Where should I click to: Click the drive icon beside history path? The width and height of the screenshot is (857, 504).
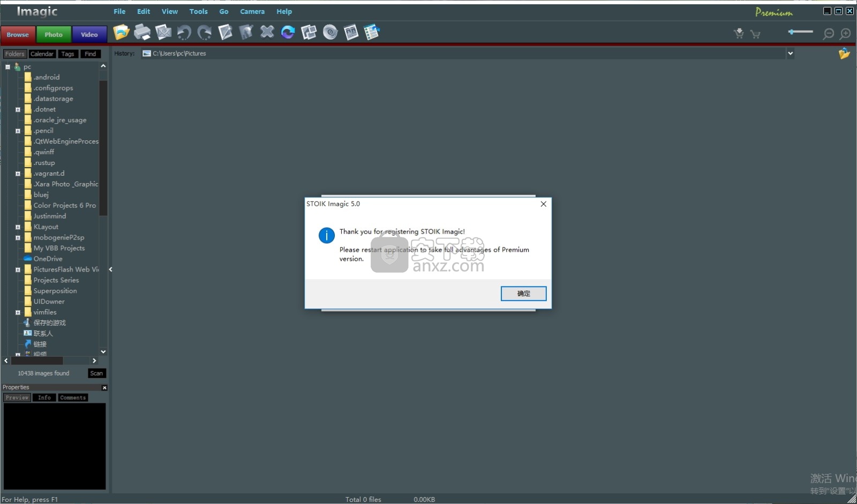click(x=146, y=54)
